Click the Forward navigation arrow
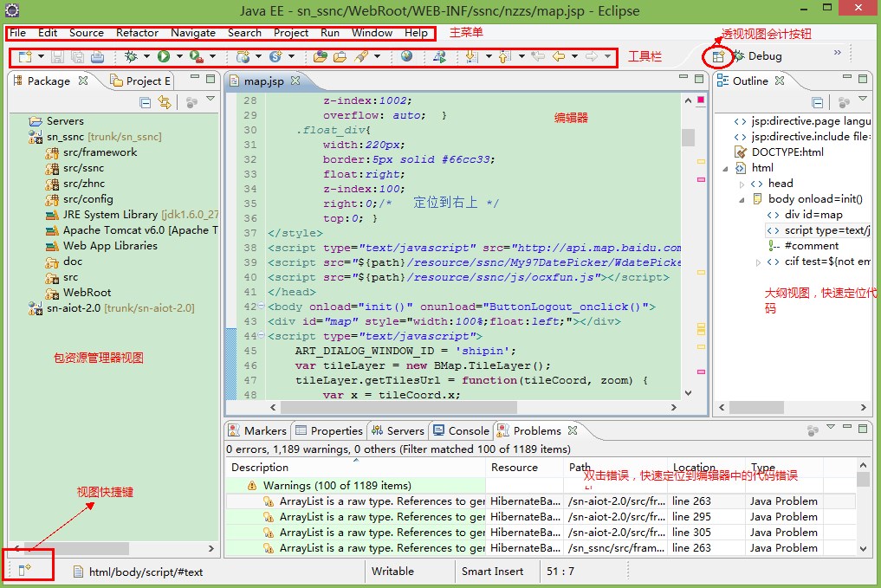This screenshot has width=881, height=588. pyautogui.click(x=591, y=56)
